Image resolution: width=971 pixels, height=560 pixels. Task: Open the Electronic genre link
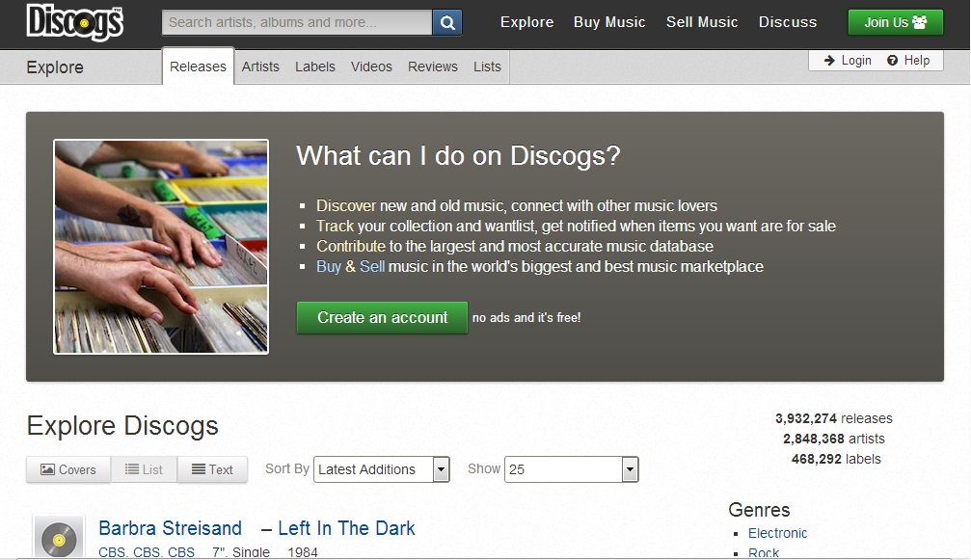click(x=777, y=533)
